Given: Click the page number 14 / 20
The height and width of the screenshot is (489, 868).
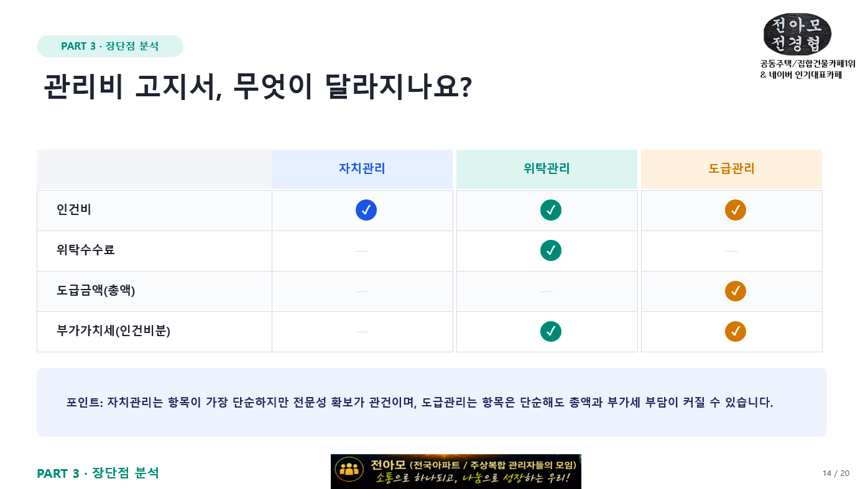Looking at the screenshot, I should 836,473.
